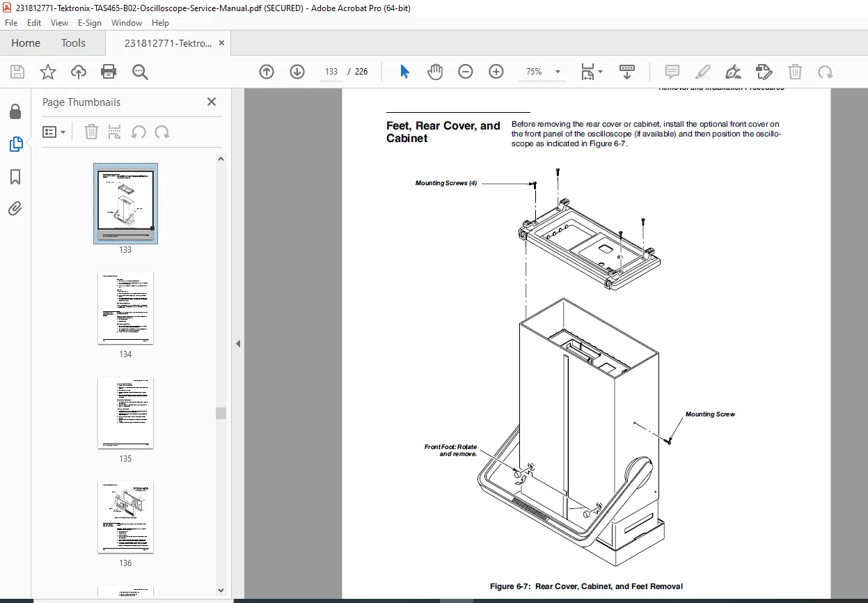Viewport: 868px width, 603px height.
Task: Collapse the navigation pane with the arrow
Action: tap(238, 343)
